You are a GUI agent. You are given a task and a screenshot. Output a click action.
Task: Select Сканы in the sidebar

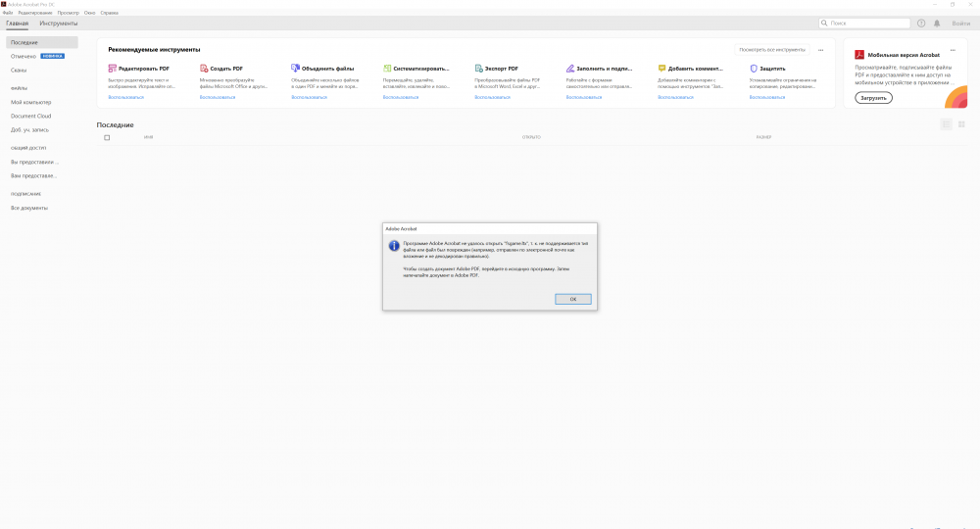pyautogui.click(x=18, y=70)
